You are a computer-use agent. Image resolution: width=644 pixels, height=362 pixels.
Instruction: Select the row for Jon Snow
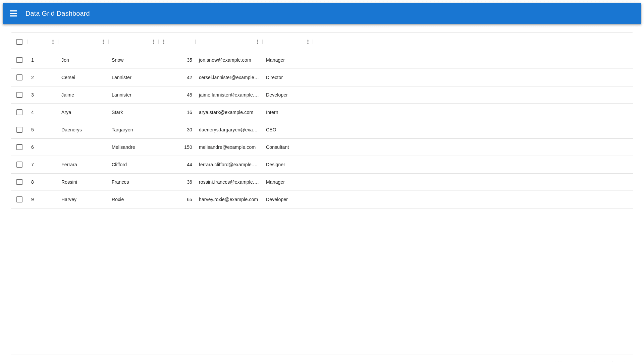(19, 60)
